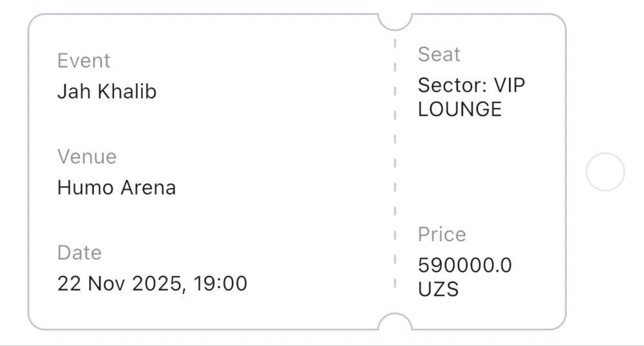Click the VIP text in seat info
The height and width of the screenshot is (346, 644).
point(509,86)
